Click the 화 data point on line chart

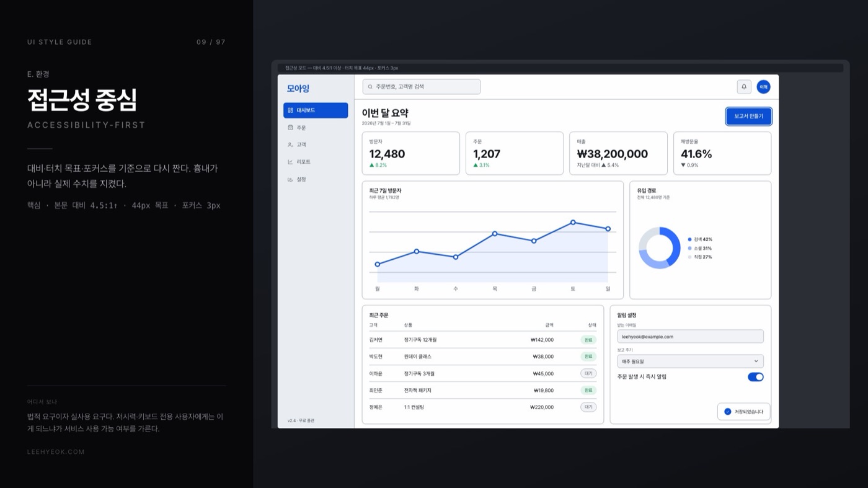pos(416,251)
